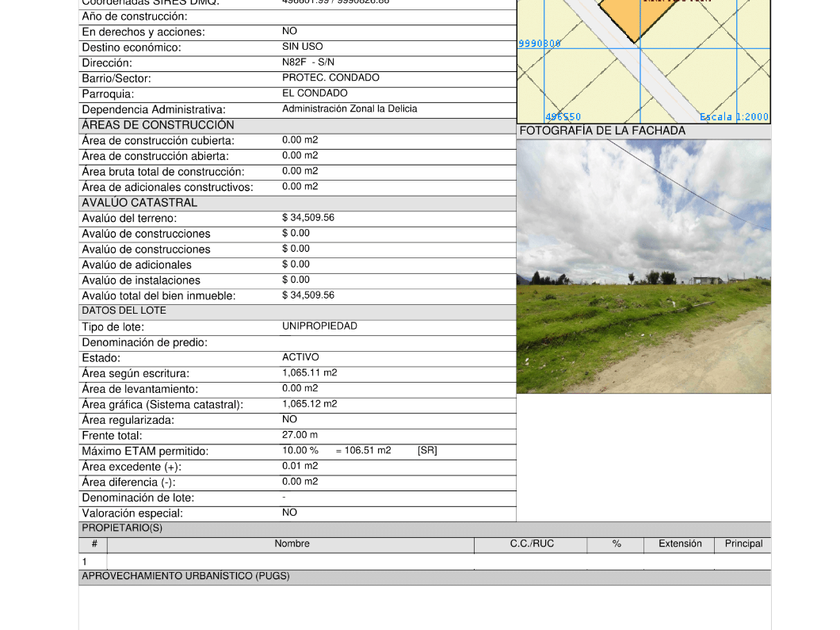The width and height of the screenshot is (840, 630).
Task: Select 'UNIPROPIEDAD' lot type value
Action: click(x=319, y=326)
